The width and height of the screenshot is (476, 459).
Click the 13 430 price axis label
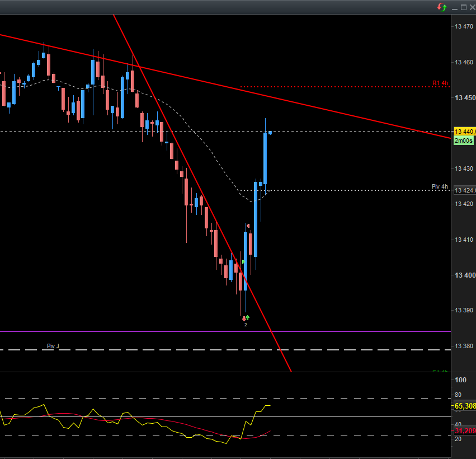click(464, 168)
